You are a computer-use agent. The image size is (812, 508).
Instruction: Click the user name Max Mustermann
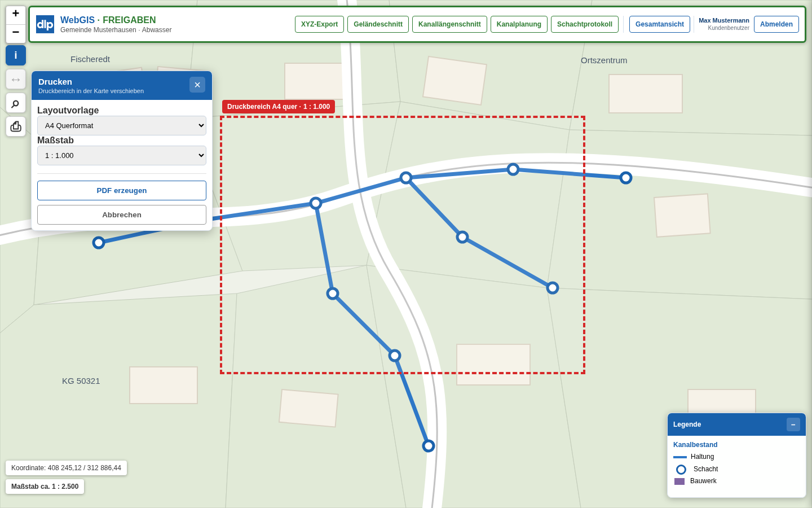[724, 20]
